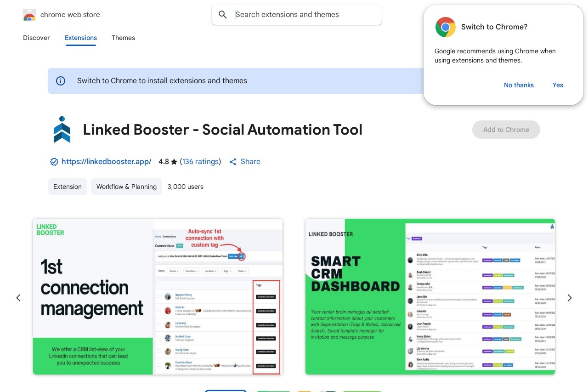
Task: Click the 4.8 star rating
Action: point(168,162)
